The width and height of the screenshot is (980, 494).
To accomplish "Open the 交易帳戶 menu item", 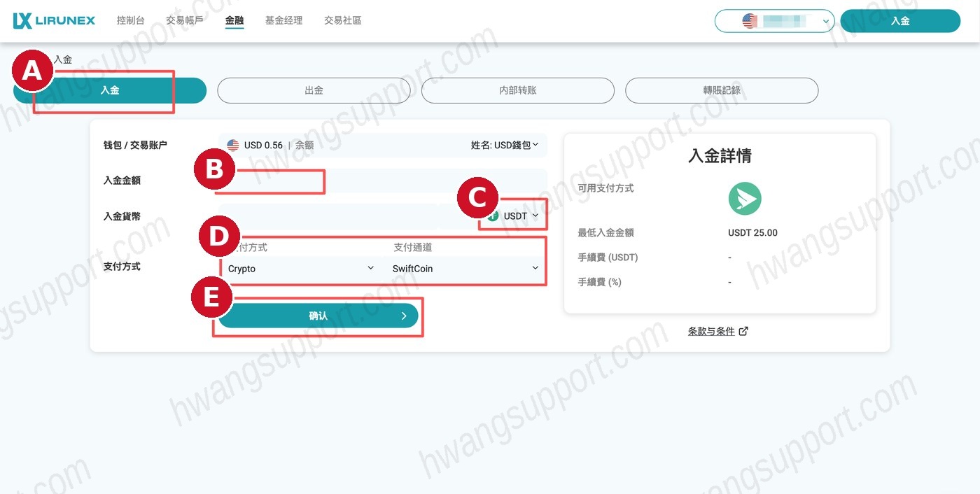I will coord(185,21).
